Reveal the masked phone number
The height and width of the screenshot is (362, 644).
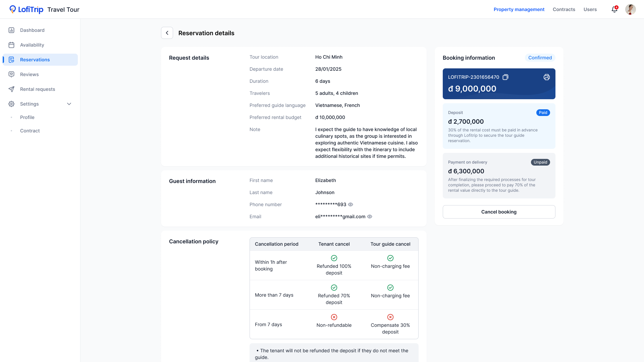tap(351, 204)
